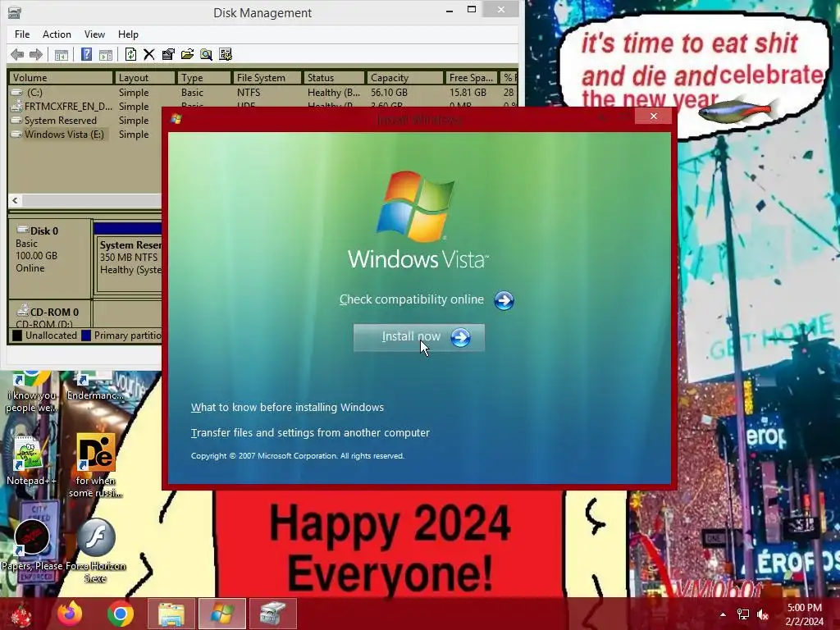Show hidden tray icons arrow
The image size is (840, 630).
pos(724,614)
